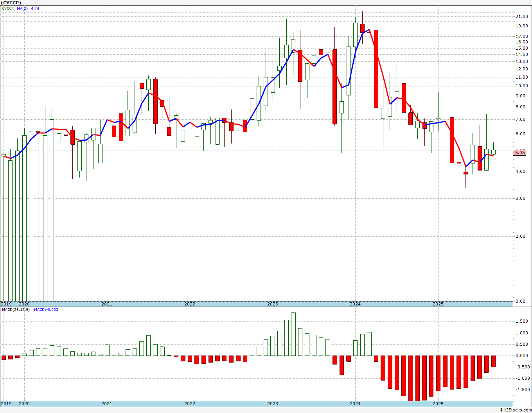Click the 17.00 price axis label
This screenshot has height=413, width=532.
click(521, 37)
